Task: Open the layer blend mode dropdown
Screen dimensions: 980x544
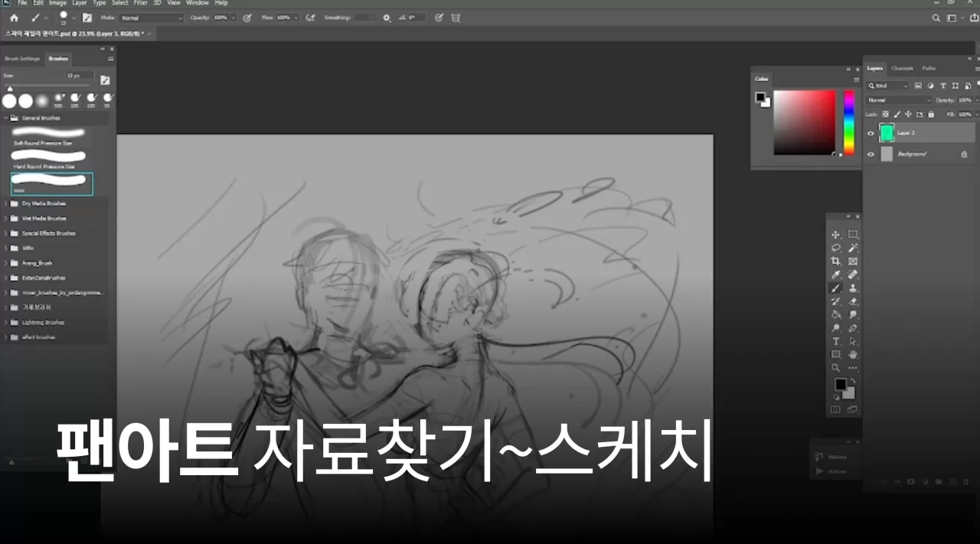Action: pos(899,100)
